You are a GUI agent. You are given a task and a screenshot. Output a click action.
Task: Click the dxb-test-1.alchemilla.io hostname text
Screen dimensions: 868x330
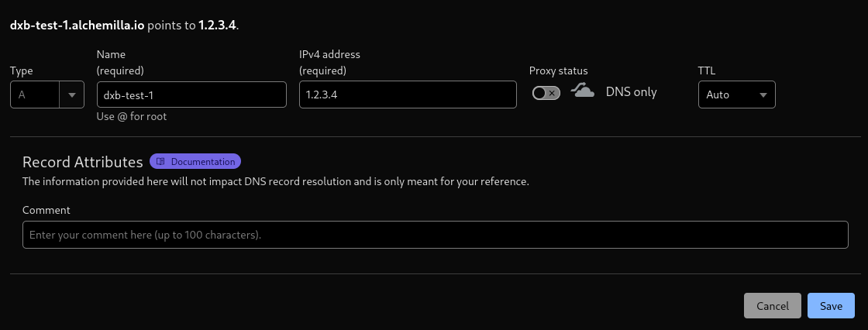(77, 26)
